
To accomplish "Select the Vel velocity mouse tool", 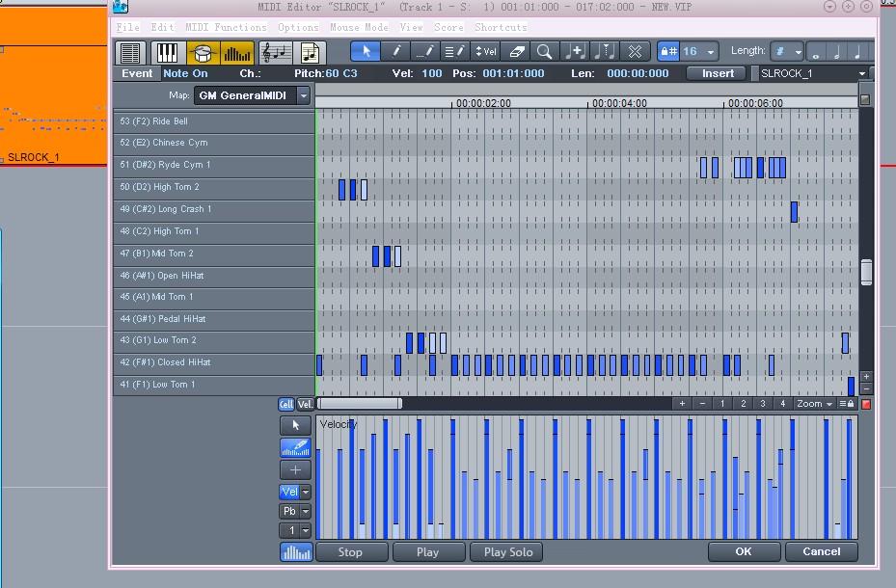I will coord(485,51).
